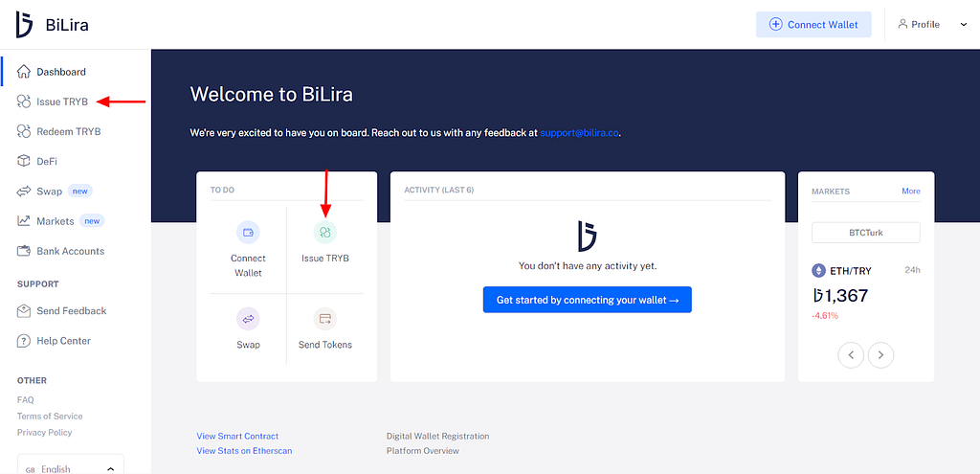Viewport: 980px width, 474px height.
Task: Open the Terms of Service link
Action: pyautogui.click(x=50, y=416)
